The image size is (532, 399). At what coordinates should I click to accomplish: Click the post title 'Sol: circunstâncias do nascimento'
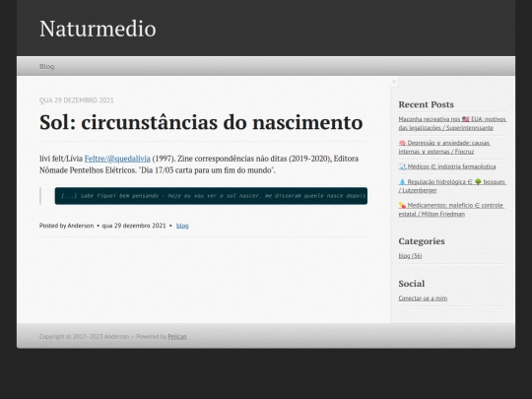201,122
